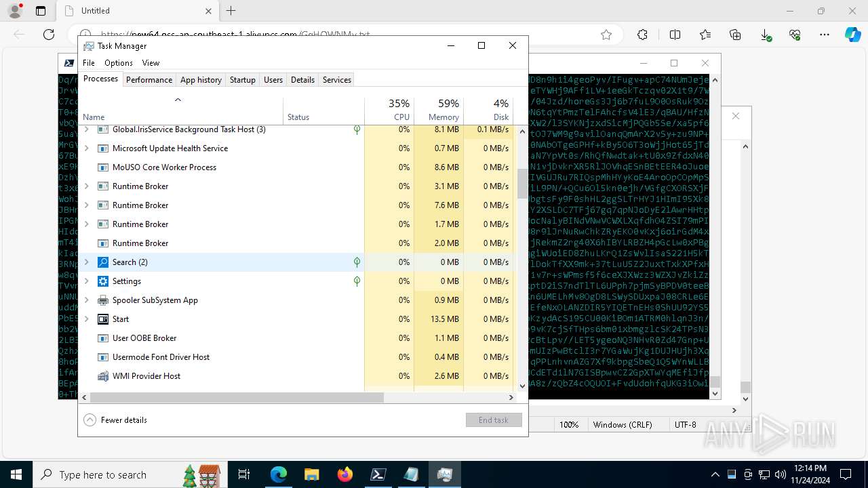
Task: Click the taskbar search box
Action: click(x=129, y=474)
